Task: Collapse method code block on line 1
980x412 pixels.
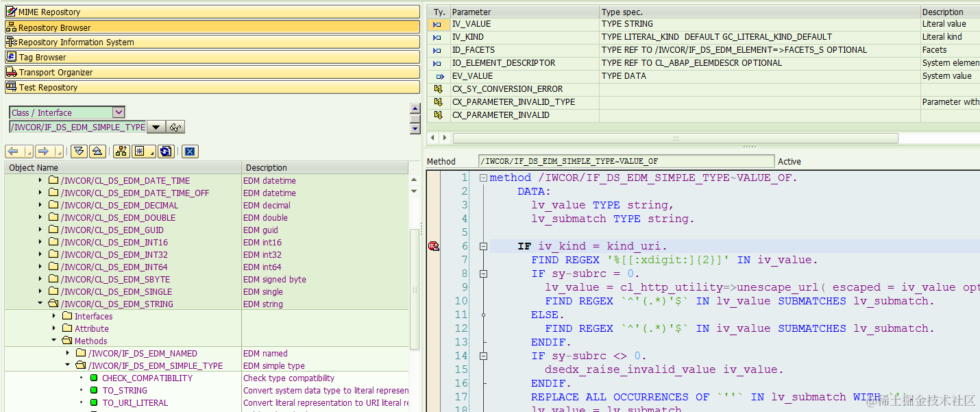Action: click(483, 178)
